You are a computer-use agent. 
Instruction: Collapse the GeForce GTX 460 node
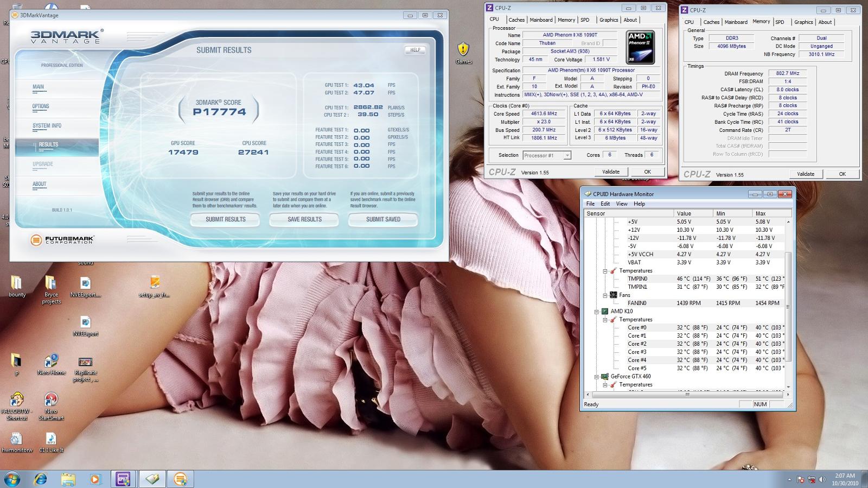tap(596, 377)
